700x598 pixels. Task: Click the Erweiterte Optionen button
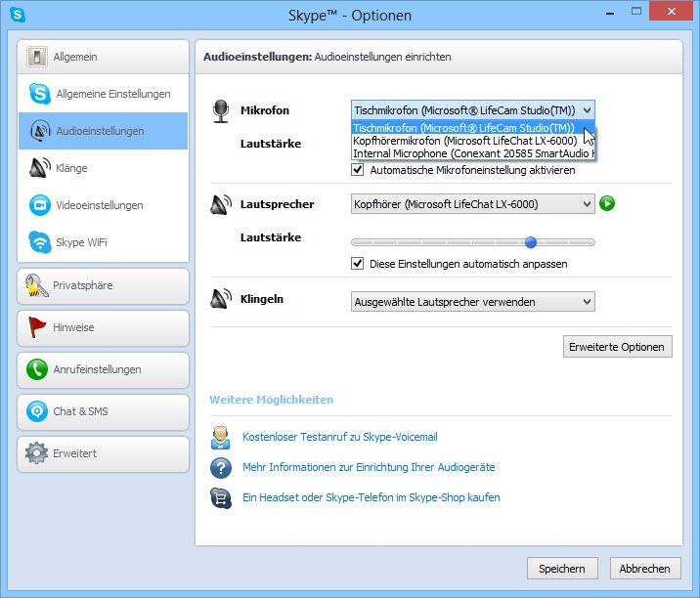[618, 347]
